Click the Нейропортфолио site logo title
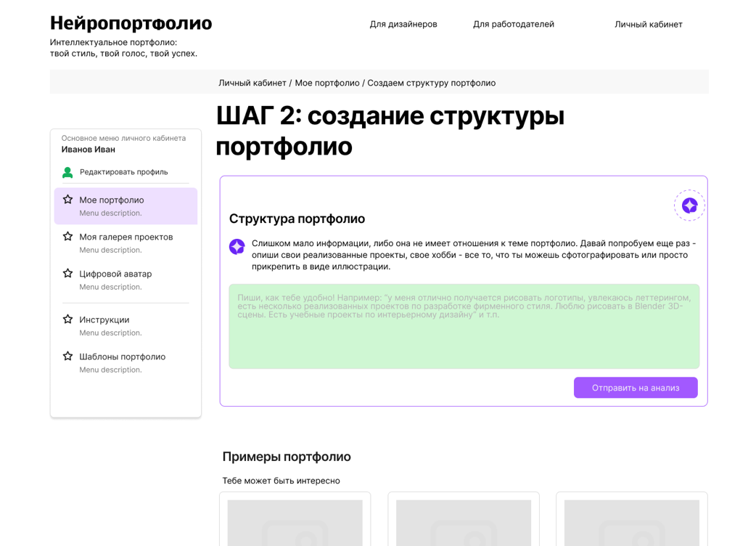The width and height of the screenshot is (756, 546). click(131, 23)
